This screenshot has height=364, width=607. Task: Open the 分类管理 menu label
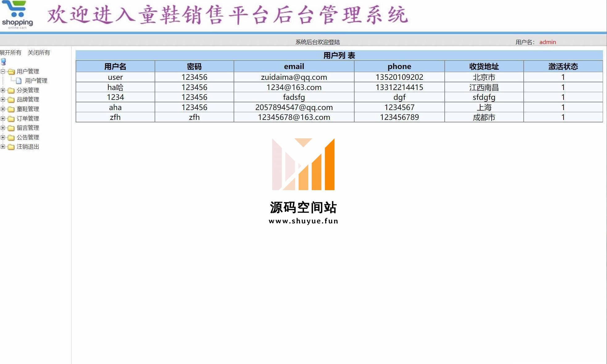pyautogui.click(x=28, y=90)
